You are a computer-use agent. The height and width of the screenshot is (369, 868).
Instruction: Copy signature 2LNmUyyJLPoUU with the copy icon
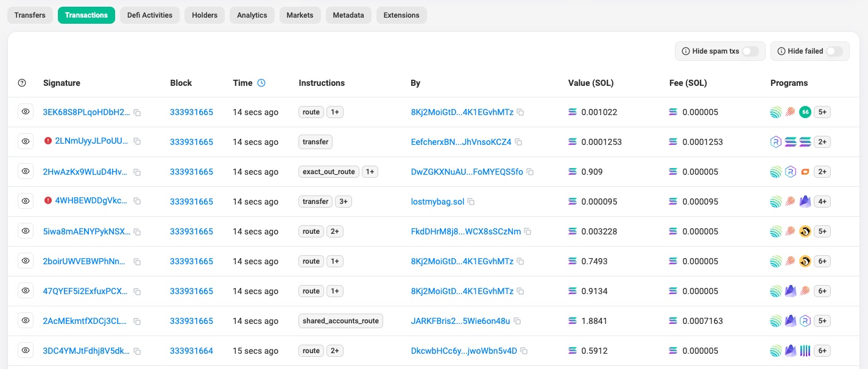click(x=137, y=142)
